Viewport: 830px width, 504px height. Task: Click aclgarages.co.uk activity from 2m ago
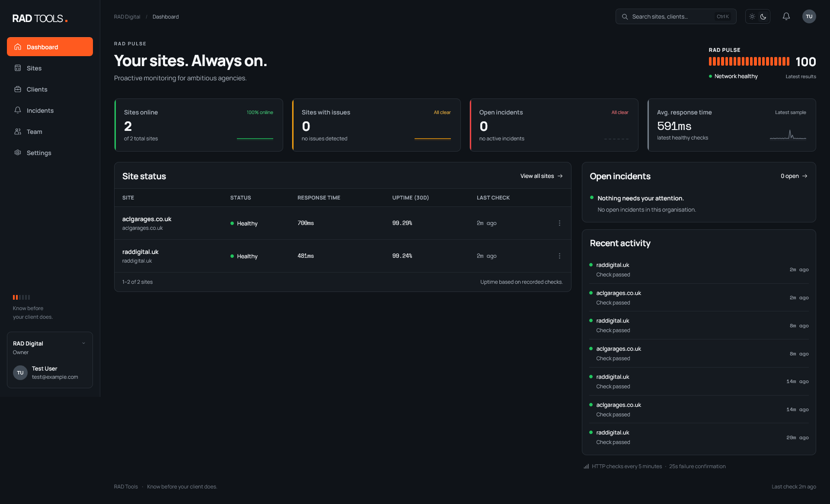coord(699,298)
